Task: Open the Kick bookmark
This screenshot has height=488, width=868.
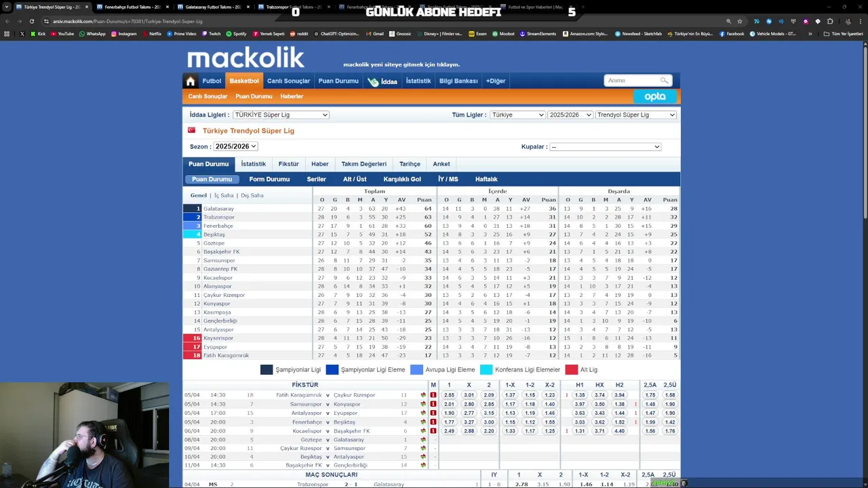Action: pyautogui.click(x=38, y=34)
